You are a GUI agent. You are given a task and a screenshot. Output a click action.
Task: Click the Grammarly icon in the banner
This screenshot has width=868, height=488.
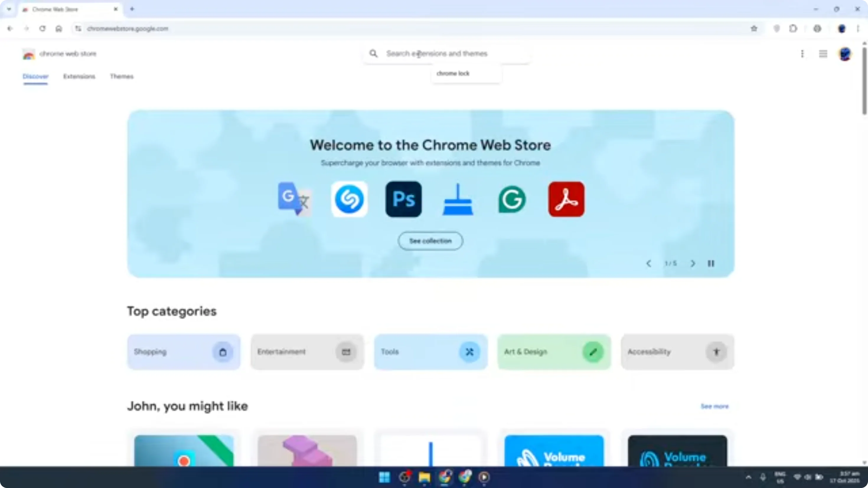(x=512, y=199)
